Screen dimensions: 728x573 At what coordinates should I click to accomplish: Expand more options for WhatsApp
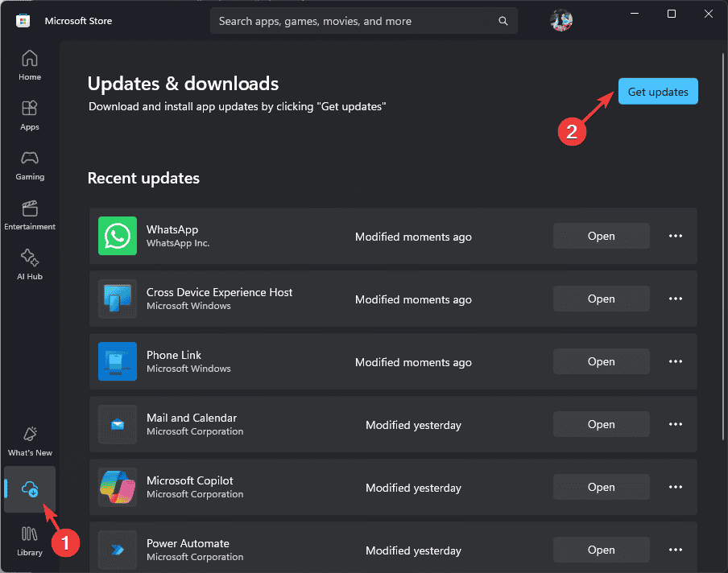pyautogui.click(x=675, y=236)
